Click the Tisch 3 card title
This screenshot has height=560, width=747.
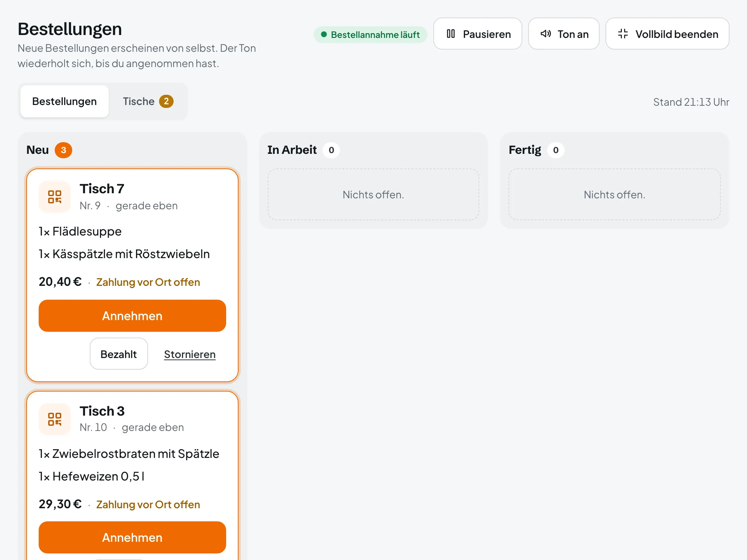102,411
